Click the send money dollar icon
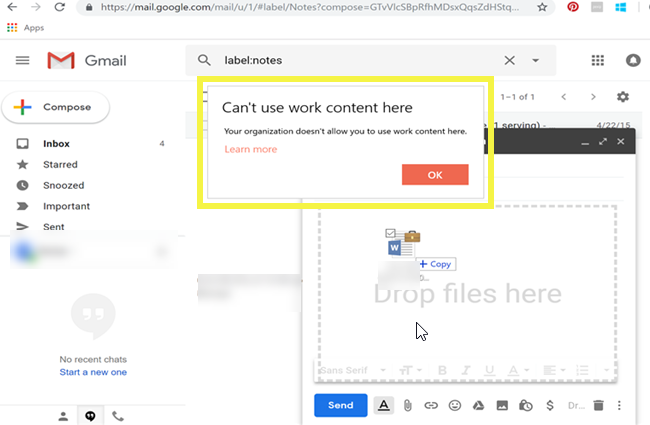 548,405
